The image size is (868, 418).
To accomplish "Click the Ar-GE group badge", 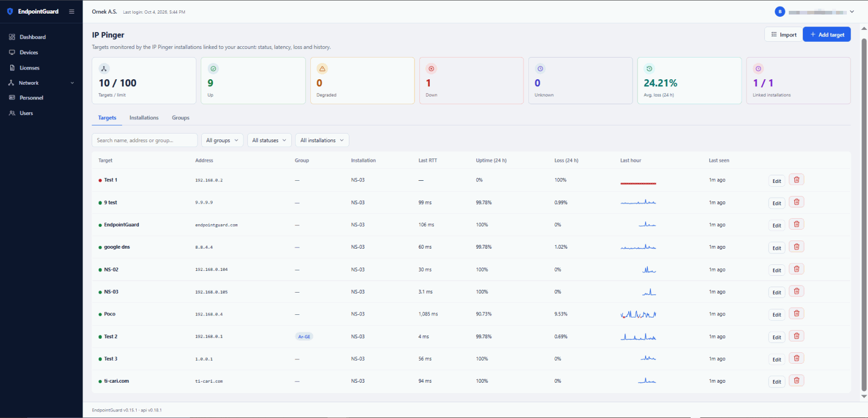I will pyautogui.click(x=304, y=337).
